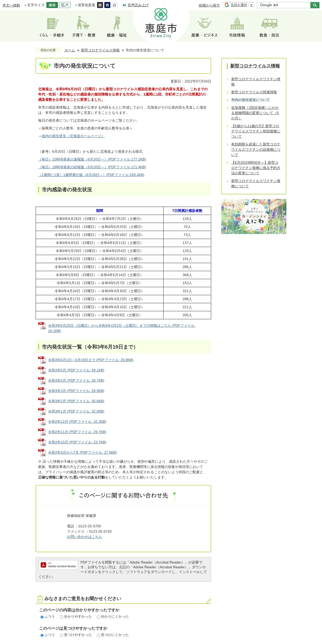Open 新型コロナウイルス情報 breadcrumb link
Image resolution: width=322 pixels, height=644 pixels.
pos(100,50)
